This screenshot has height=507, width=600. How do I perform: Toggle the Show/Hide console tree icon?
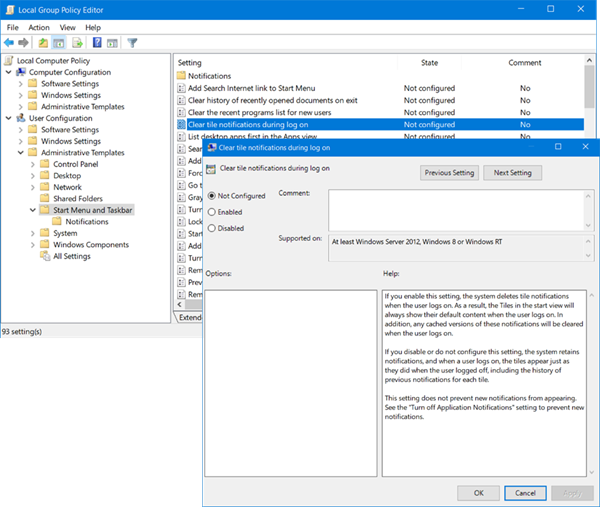[59, 42]
